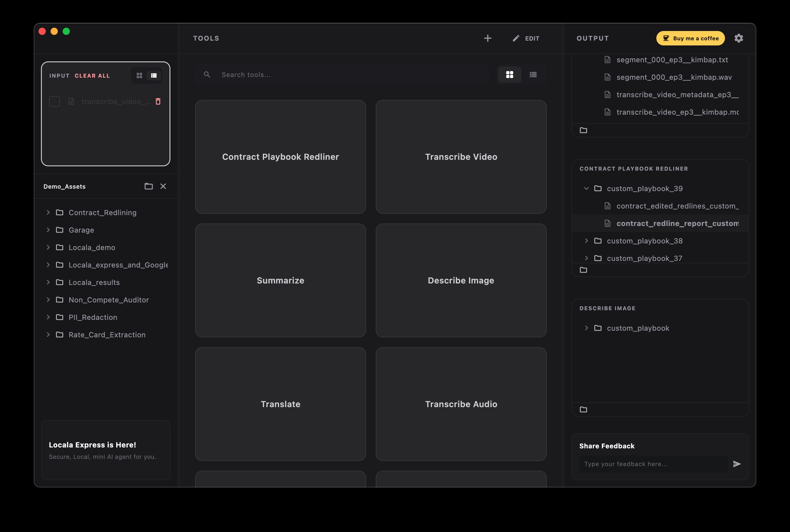Image resolution: width=790 pixels, height=532 pixels.
Task: Expand the Non_Compete_Auditor folder
Action: pyautogui.click(x=48, y=300)
